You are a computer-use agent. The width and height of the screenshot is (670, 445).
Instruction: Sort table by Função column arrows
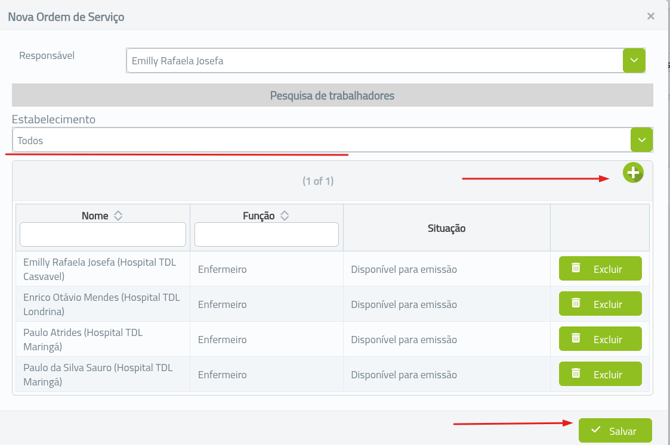285,216
